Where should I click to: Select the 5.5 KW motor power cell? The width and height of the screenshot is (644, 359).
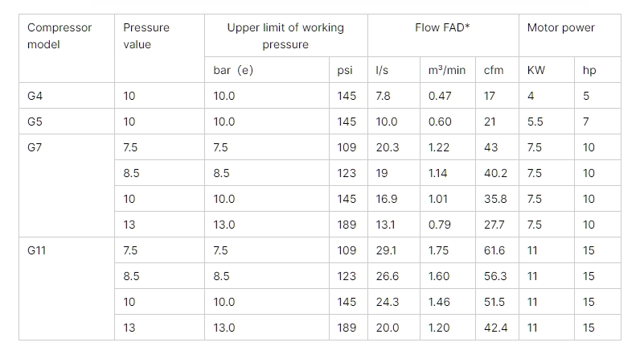(535, 122)
